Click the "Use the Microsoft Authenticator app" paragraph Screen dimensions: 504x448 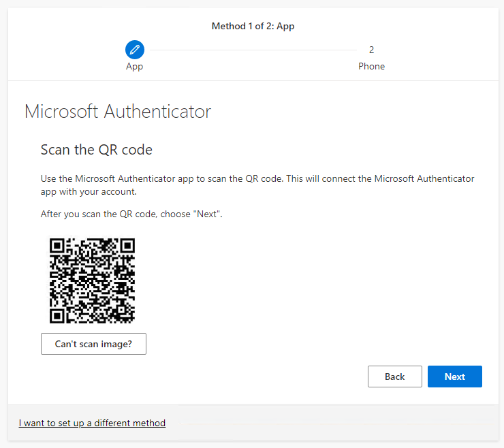(x=257, y=185)
